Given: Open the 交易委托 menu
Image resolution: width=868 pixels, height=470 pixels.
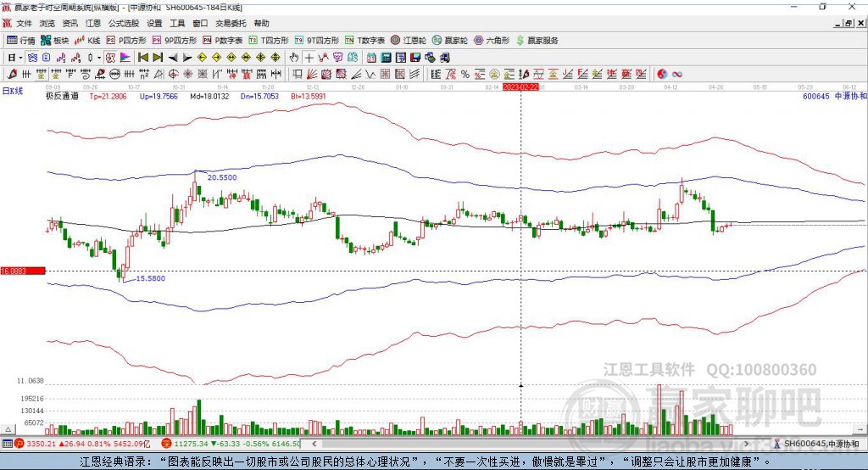Looking at the screenshot, I should click(x=231, y=23).
